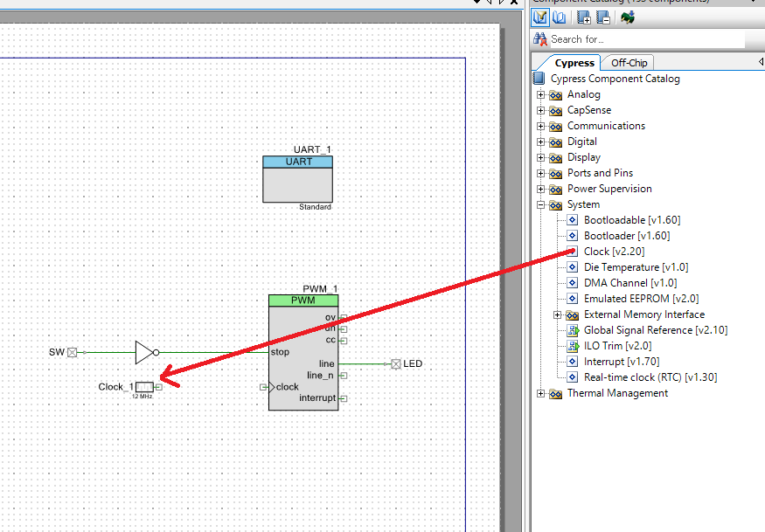Expand the CapSense folder
The image size is (765, 532).
pyautogui.click(x=540, y=110)
